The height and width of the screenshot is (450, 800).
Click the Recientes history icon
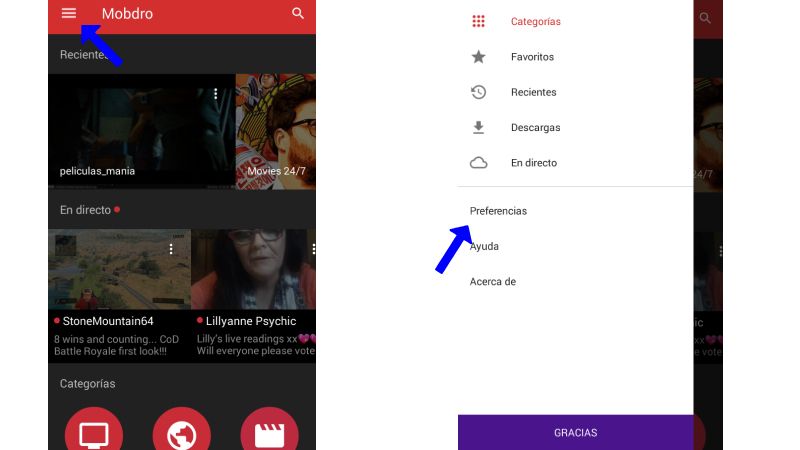tap(479, 92)
